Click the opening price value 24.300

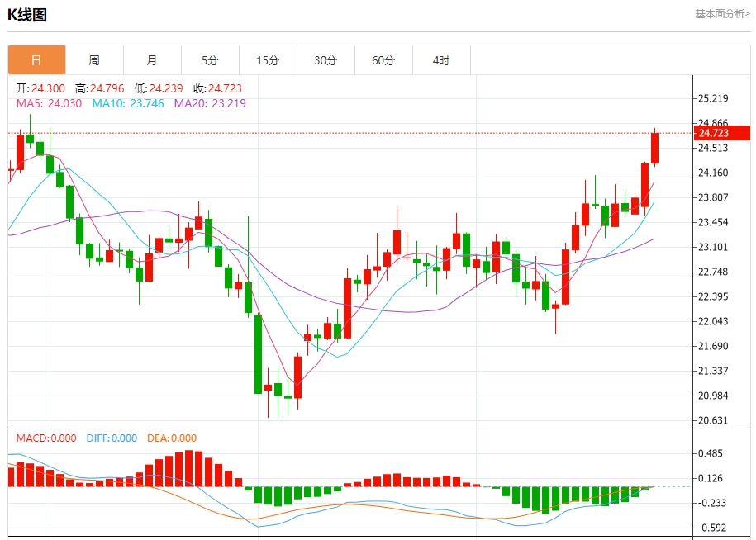point(48,88)
